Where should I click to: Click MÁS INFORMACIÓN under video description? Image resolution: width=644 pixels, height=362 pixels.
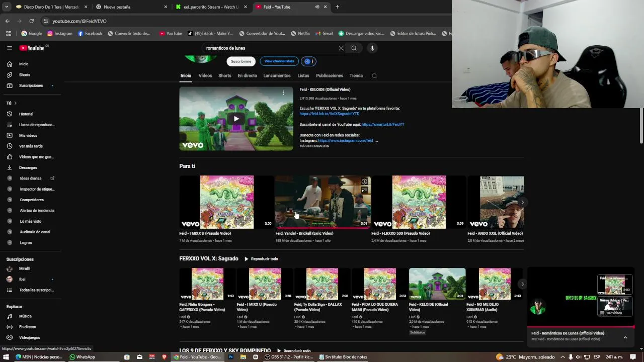[314, 146]
